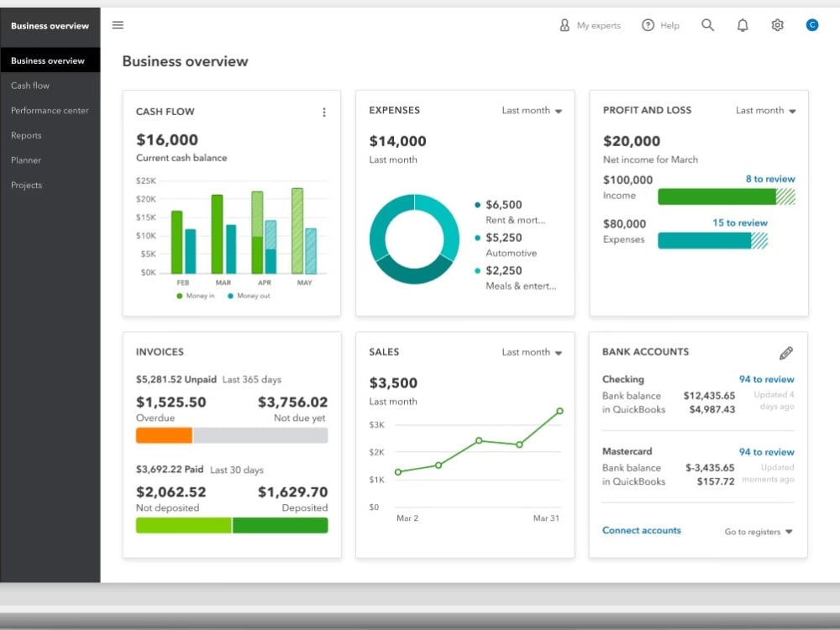Screen dimensions: 840x630
Task: Click the $20,000 net income figure
Action: pos(632,141)
